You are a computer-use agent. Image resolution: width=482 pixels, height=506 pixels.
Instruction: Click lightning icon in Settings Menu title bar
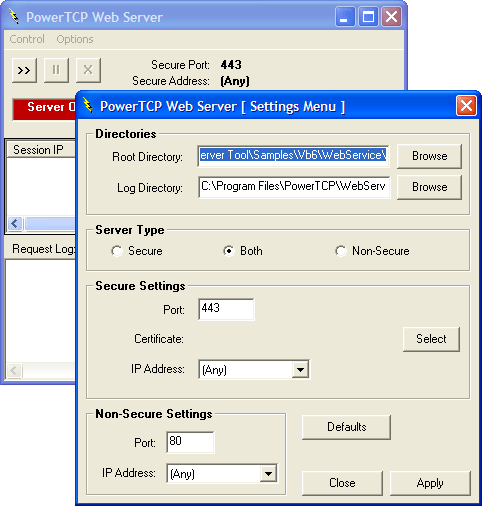tap(88, 106)
